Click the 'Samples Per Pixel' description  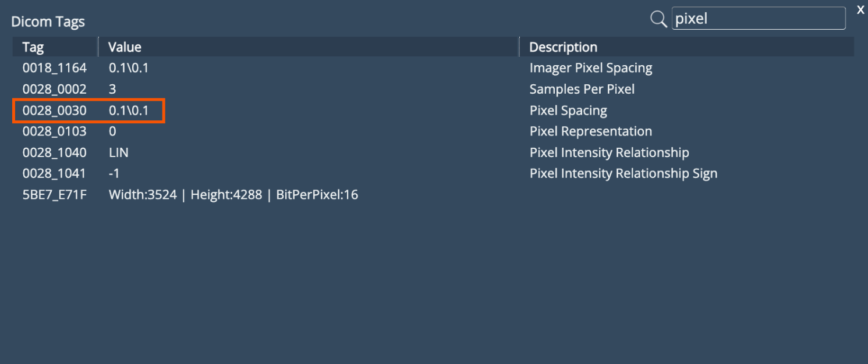pyautogui.click(x=582, y=90)
